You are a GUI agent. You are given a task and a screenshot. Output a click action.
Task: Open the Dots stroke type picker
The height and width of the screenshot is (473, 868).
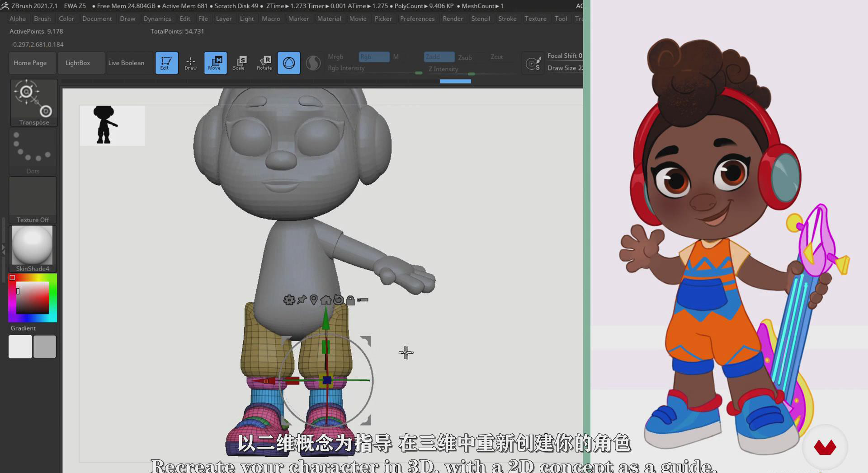coord(33,152)
